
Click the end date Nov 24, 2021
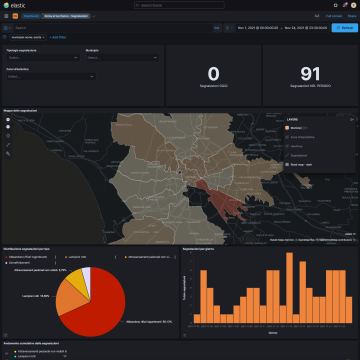click(x=306, y=28)
